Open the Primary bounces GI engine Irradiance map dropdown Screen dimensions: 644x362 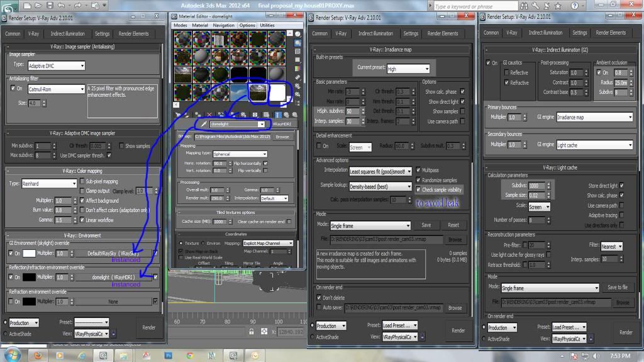pyautogui.click(x=594, y=117)
